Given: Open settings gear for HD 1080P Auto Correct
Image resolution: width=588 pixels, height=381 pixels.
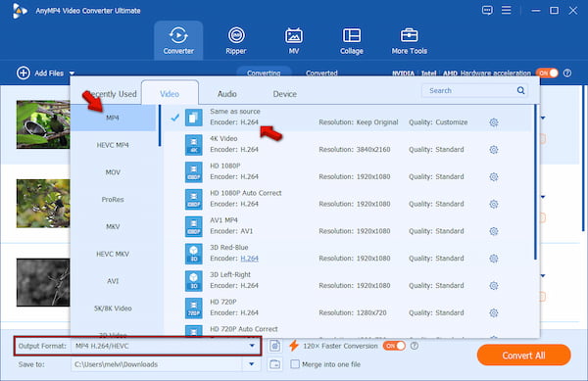Looking at the screenshot, I should (494, 204).
